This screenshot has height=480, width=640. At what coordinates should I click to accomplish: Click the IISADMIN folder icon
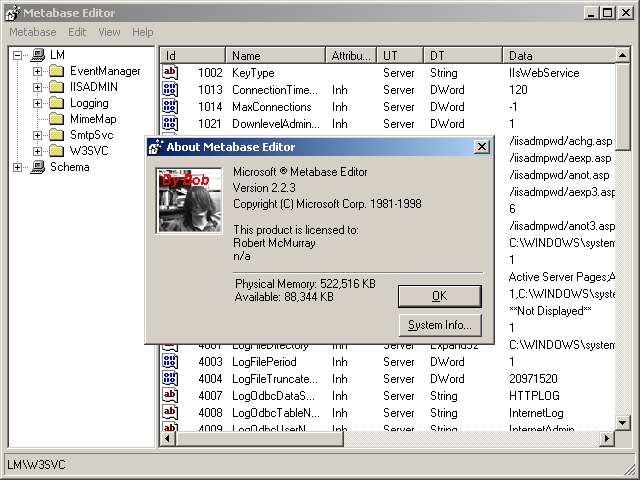point(56,87)
